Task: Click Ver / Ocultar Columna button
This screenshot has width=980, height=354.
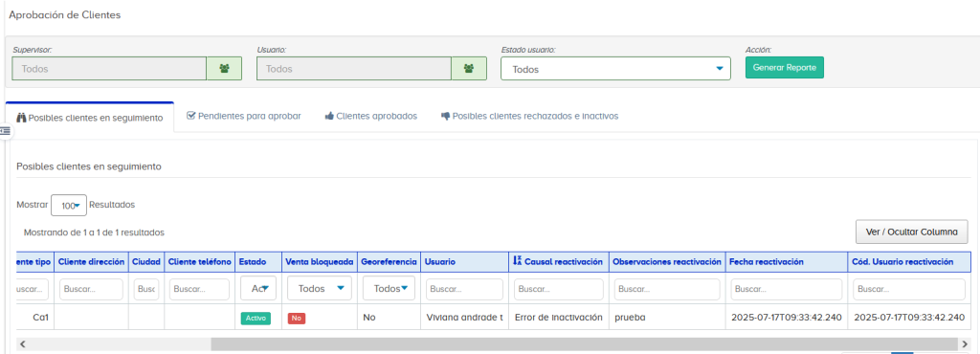Action: tap(911, 232)
